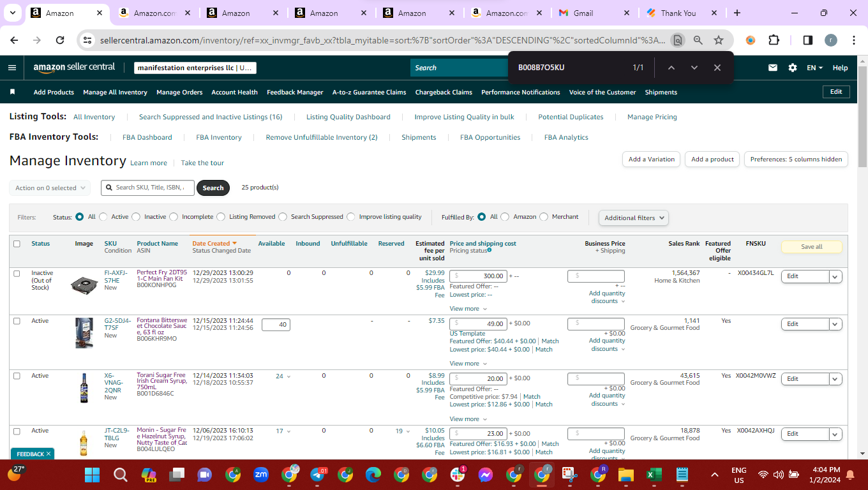The height and width of the screenshot is (490, 868).
Task: Open the Manage Orders menu item
Action: tap(179, 93)
